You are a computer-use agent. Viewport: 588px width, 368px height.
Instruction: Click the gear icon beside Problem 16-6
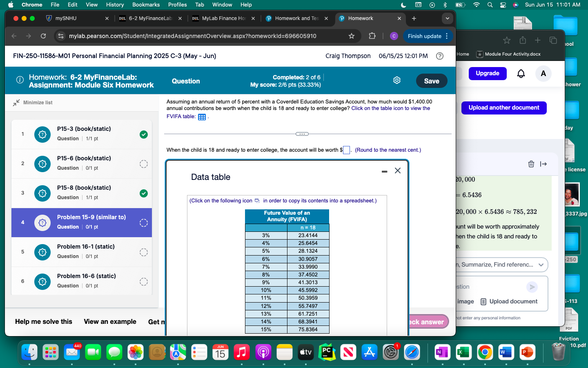click(x=42, y=282)
